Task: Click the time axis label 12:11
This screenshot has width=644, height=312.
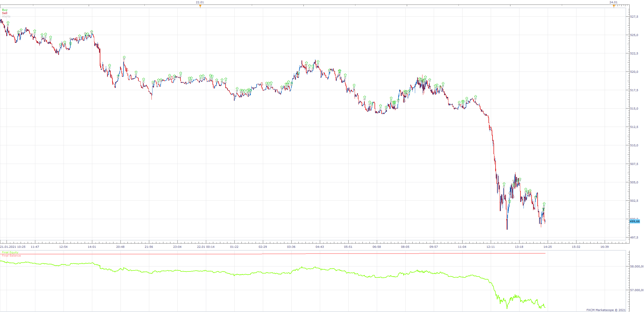Action: coord(490,247)
